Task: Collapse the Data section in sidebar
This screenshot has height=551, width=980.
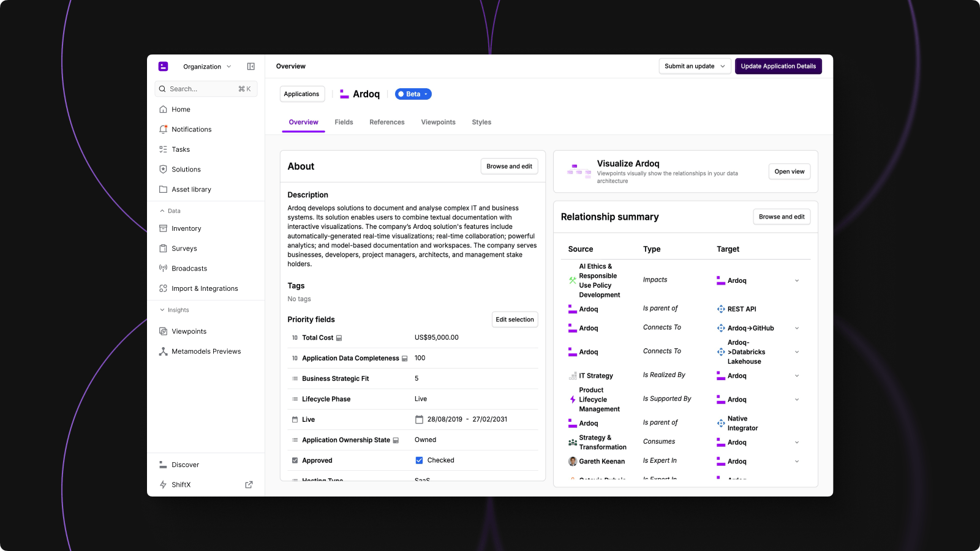Action: point(162,211)
